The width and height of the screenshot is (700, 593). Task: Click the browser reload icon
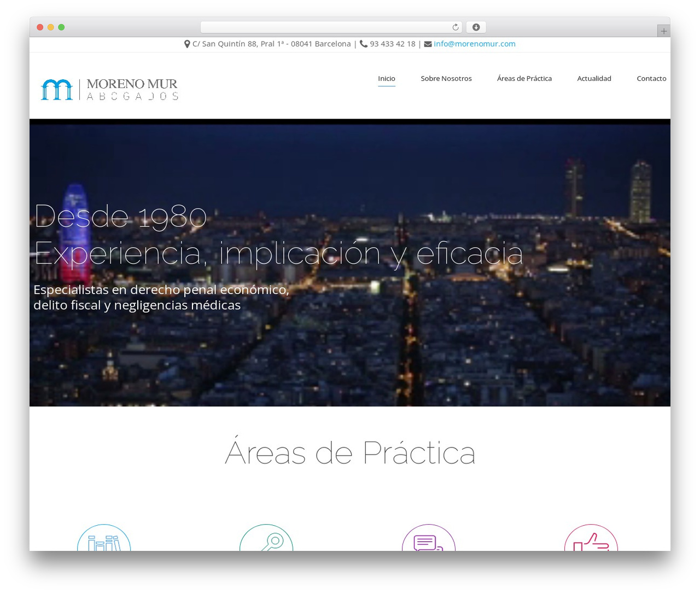pos(455,27)
